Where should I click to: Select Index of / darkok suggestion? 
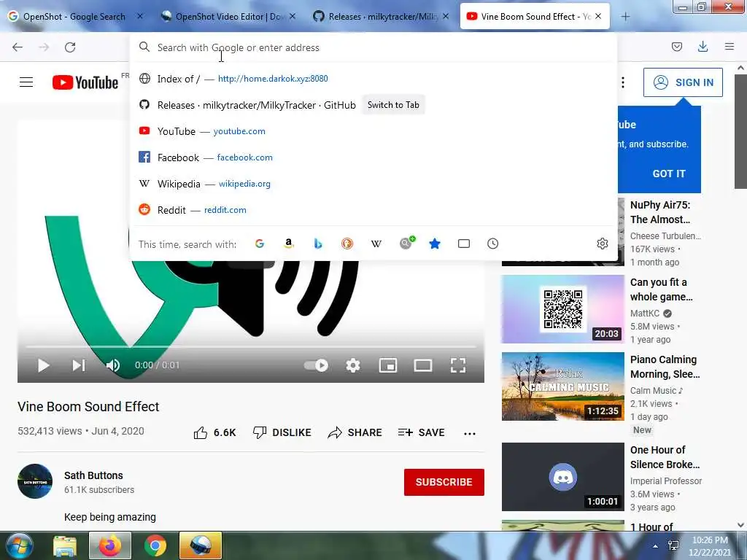373,79
